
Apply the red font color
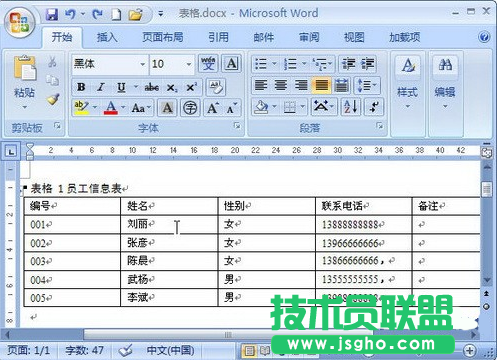pos(111,108)
